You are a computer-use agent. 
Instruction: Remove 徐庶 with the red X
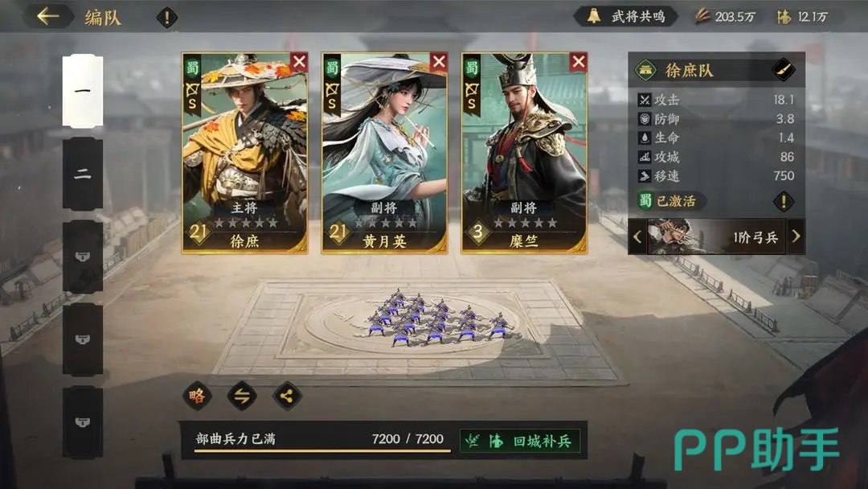click(299, 61)
